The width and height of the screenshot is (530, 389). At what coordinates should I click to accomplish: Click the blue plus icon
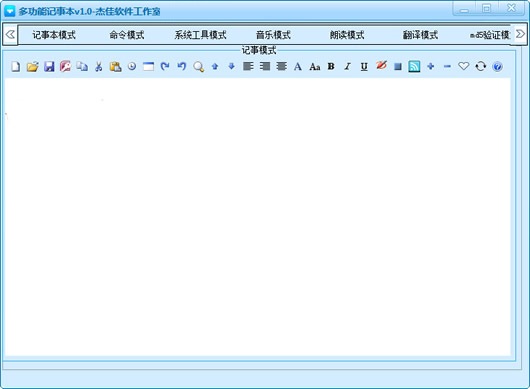[x=431, y=66]
